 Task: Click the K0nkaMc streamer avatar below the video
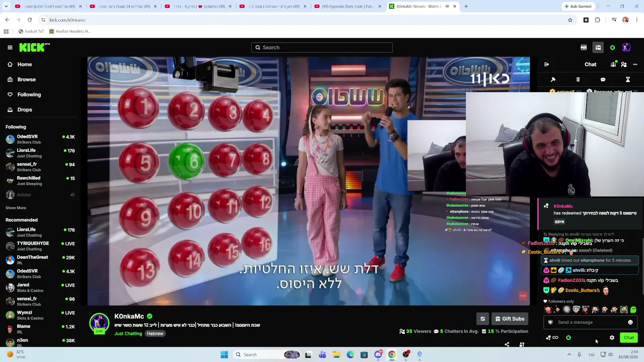click(99, 323)
